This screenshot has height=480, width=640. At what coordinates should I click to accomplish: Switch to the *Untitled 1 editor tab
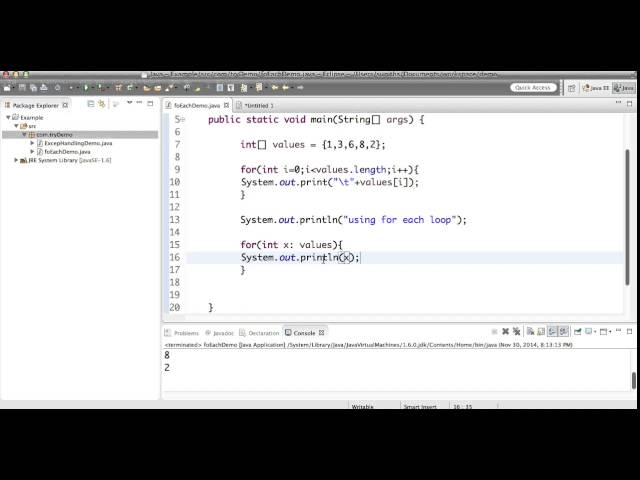(258, 106)
